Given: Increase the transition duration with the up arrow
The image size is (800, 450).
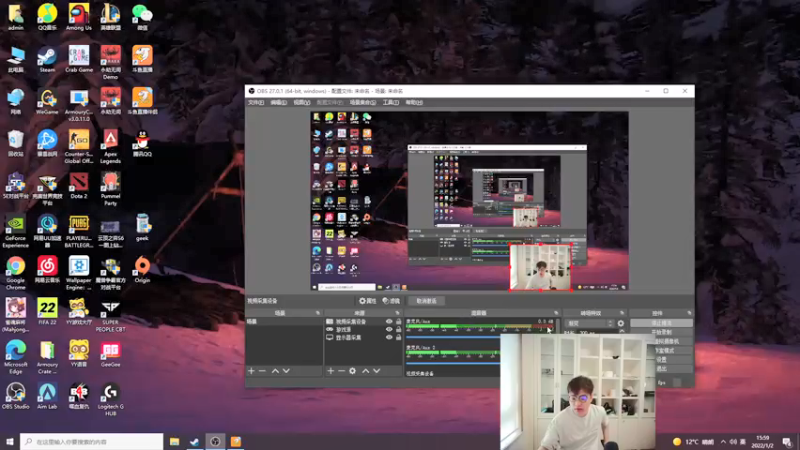Looking at the screenshot, I should (x=621, y=331).
